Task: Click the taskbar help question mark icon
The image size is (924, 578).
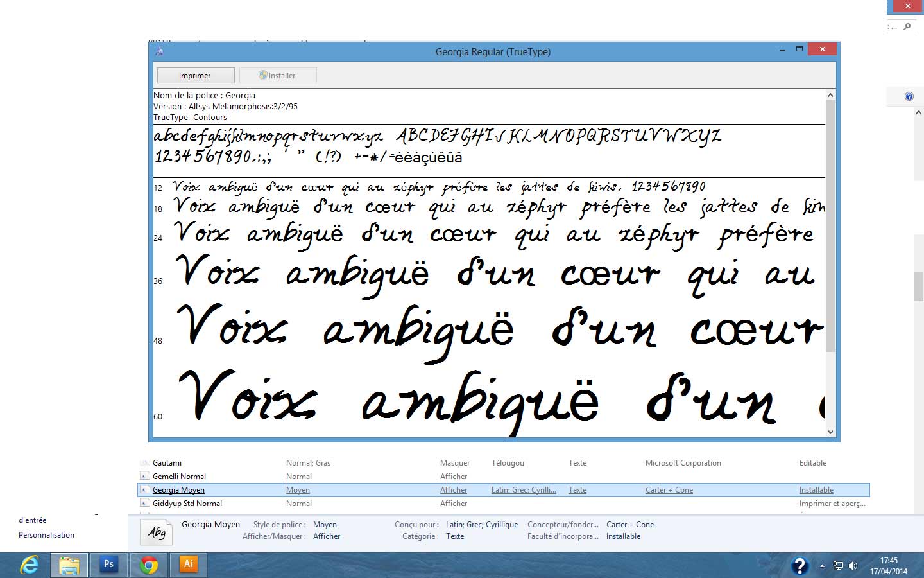Action: click(800, 566)
